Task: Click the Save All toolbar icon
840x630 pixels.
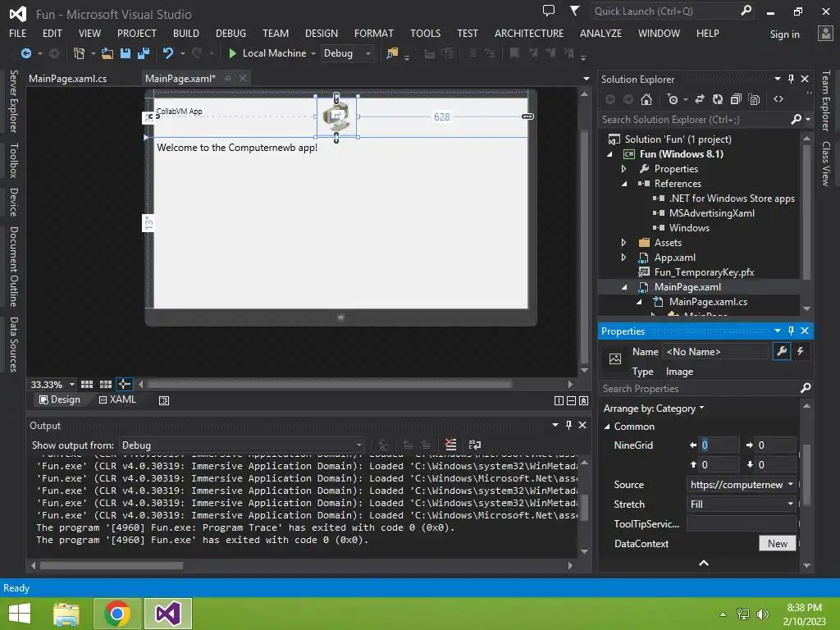Action: click(144, 53)
